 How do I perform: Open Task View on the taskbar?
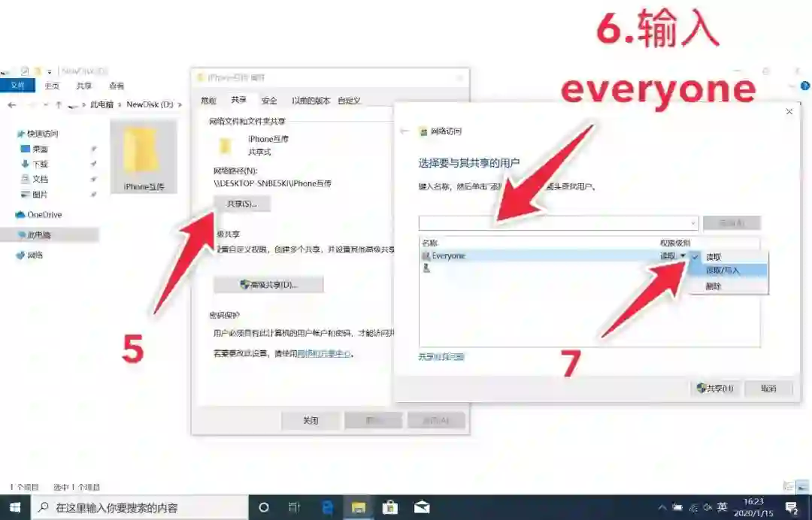(x=295, y=507)
